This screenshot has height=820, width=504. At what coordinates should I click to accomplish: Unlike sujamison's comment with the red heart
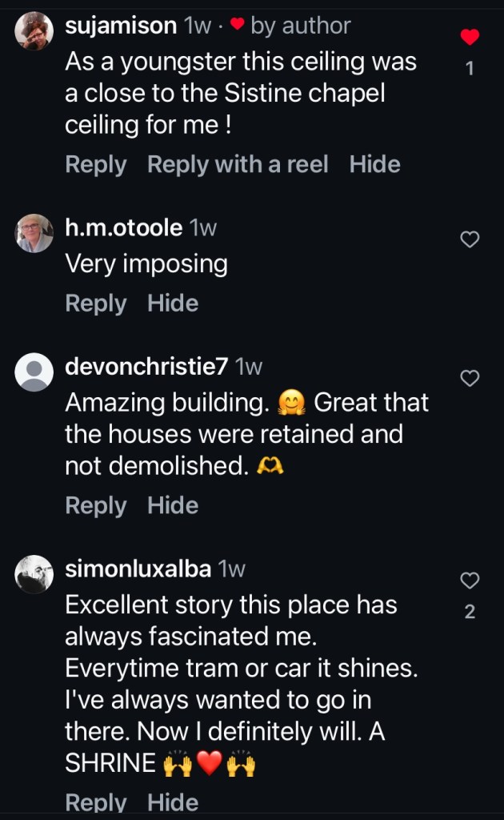coord(470,37)
